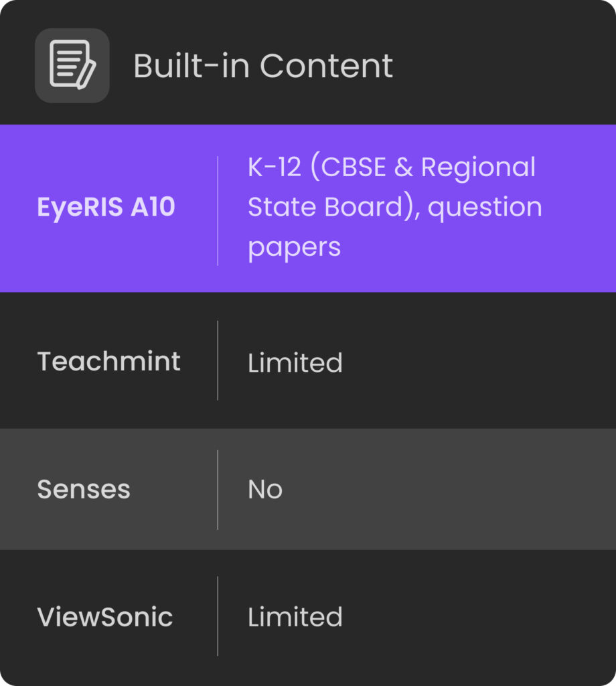Screen dimensions: 616x686
Task: Click the vertical divider in EyeRIS A10 row
Action: pos(218,210)
